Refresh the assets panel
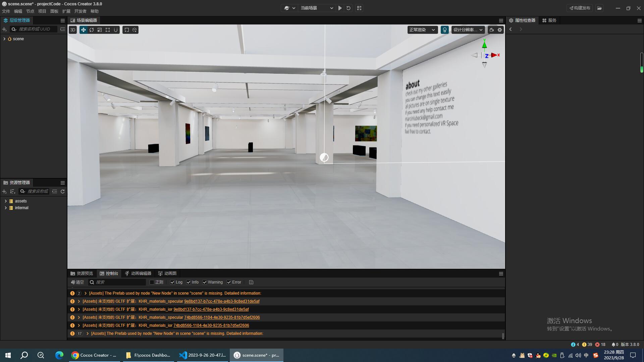644x362 pixels. 62,191
